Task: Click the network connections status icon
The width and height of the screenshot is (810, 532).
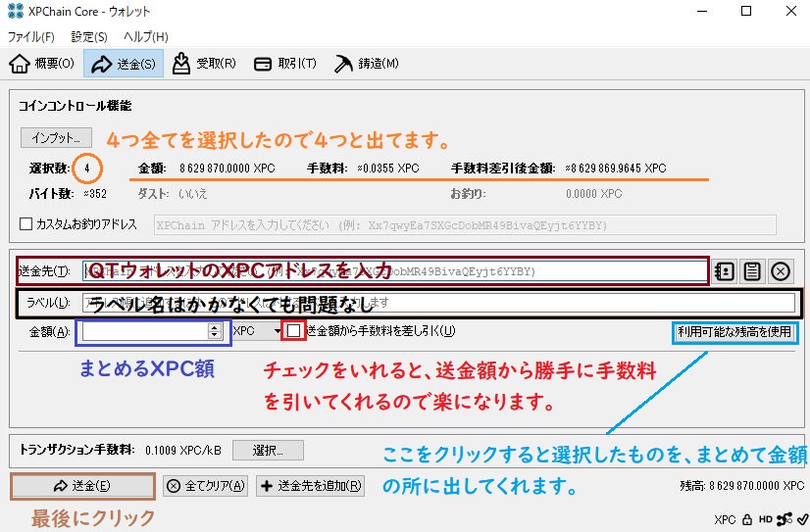Action: tap(785, 519)
